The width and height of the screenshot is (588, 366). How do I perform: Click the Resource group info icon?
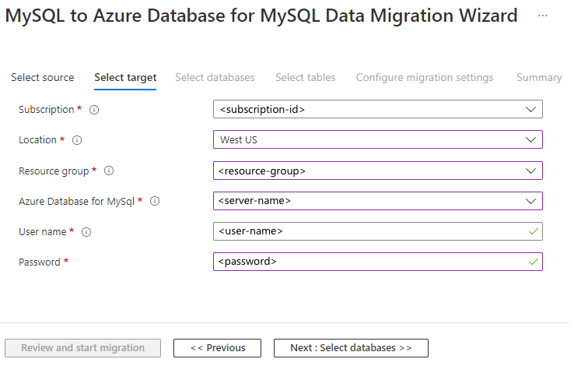click(109, 171)
